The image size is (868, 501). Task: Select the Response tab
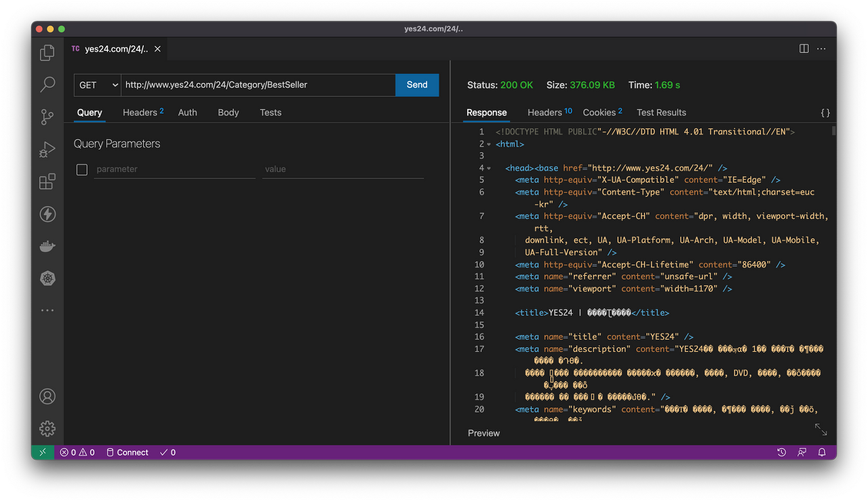coord(487,113)
